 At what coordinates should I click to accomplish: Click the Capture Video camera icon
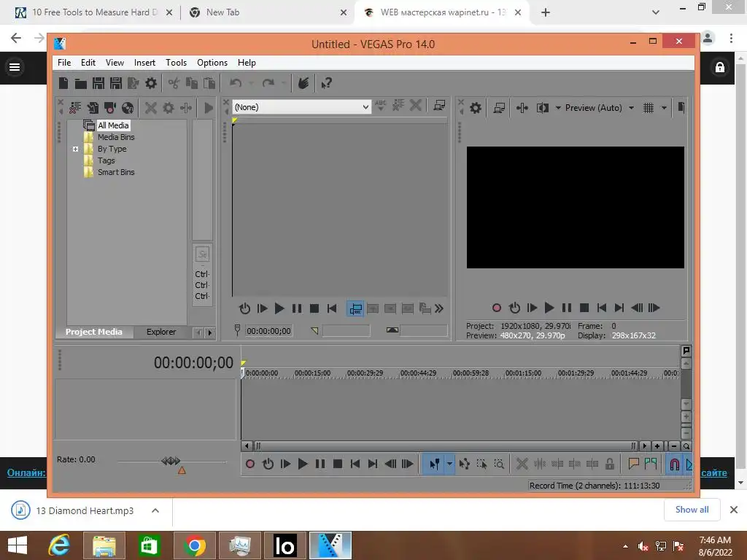tap(110, 108)
